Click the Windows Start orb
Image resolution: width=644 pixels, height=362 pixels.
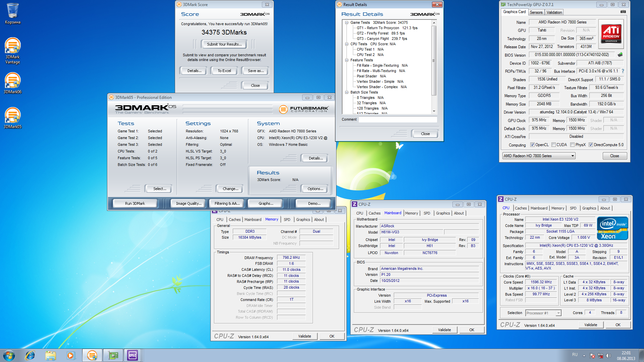click(9, 355)
